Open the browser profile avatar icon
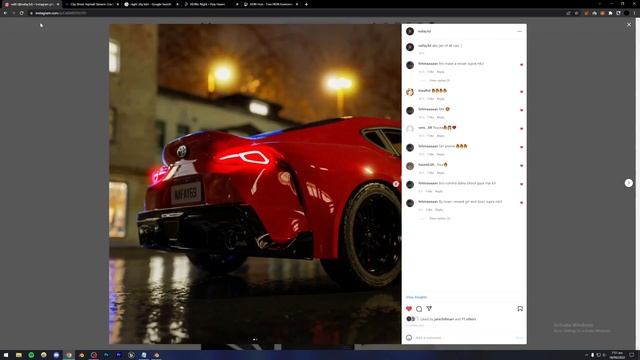 627,13
